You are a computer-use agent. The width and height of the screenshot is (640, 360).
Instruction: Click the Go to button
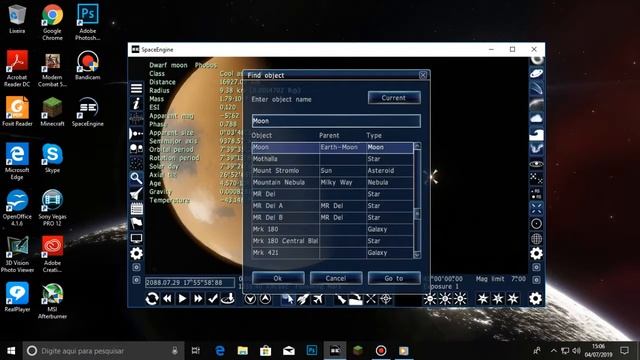coord(394,278)
